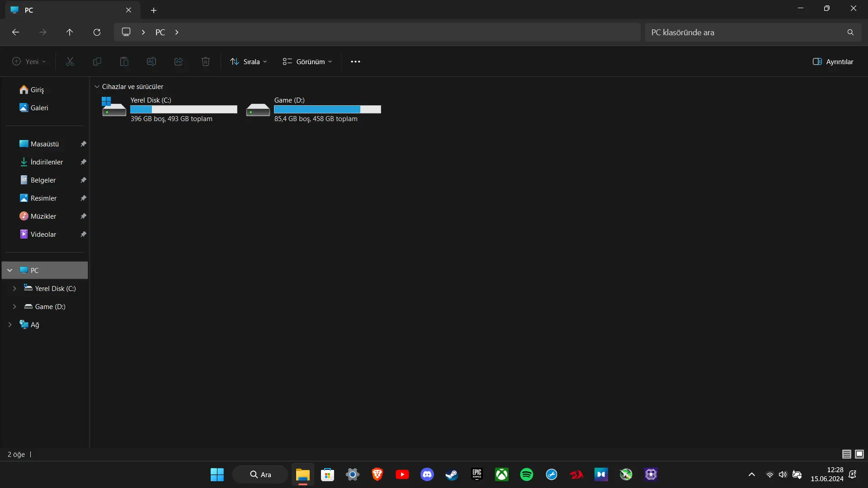Launch Steam from the taskbar
The width and height of the screenshot is (868, 488).
(452, 474)
